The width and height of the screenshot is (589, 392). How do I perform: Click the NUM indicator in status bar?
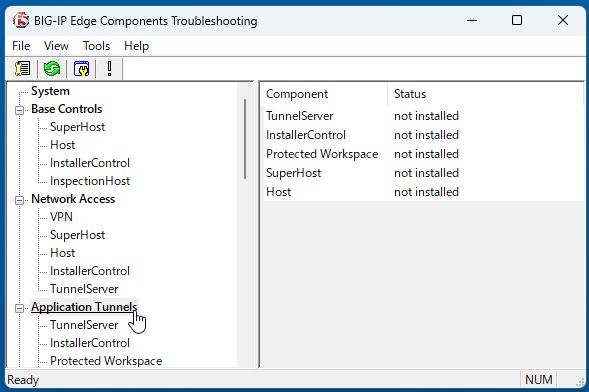tap(539, 380)
